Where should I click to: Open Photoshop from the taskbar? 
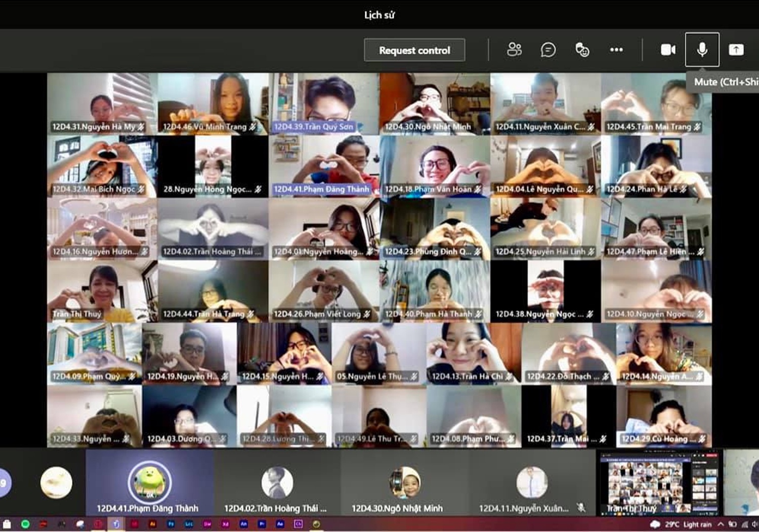pos(171,524)
